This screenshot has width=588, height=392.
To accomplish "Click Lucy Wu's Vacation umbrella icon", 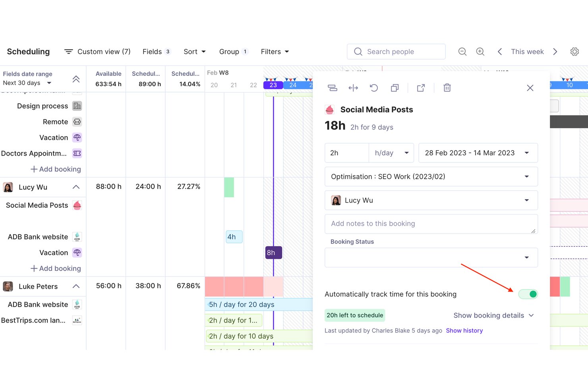I will pyautogui.click(x=77, y=253).
